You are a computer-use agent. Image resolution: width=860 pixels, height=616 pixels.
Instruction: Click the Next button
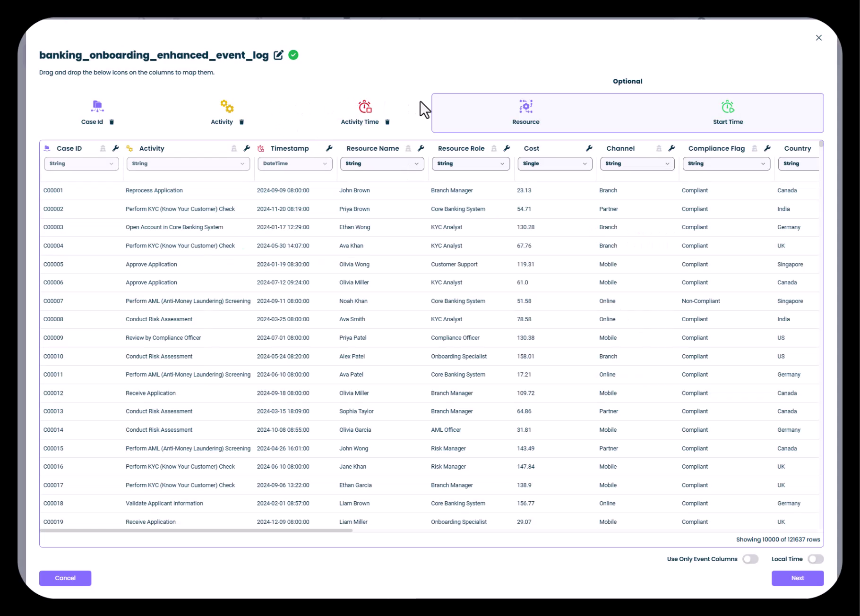797,578
